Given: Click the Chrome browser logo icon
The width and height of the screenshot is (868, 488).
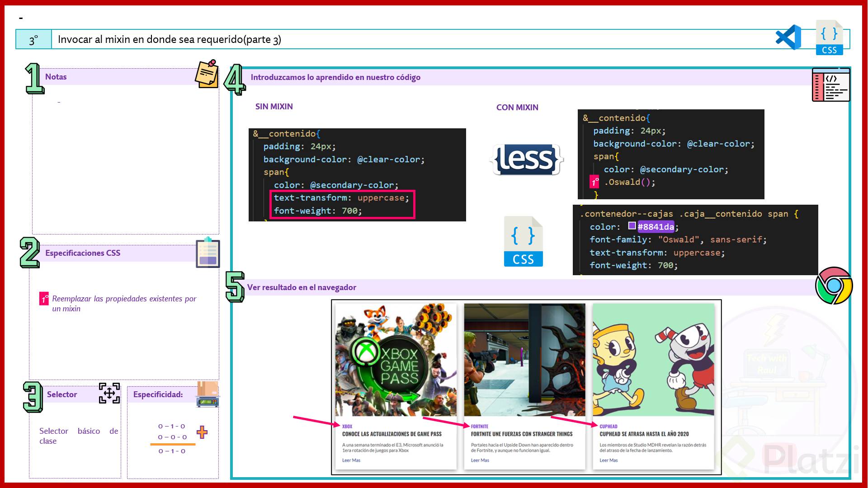Looking at the screenshot, I should tap(834, 286).
